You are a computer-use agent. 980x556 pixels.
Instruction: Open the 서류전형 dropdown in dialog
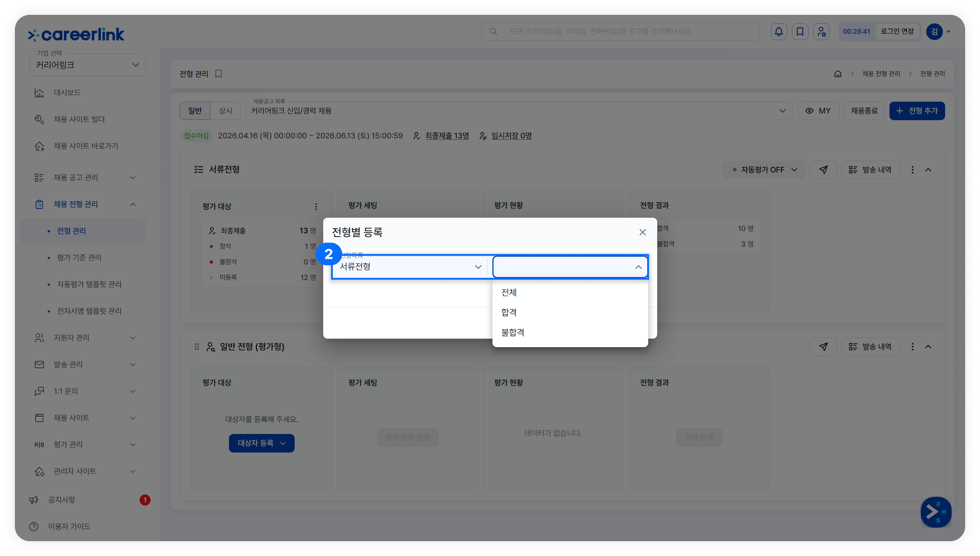click(410, 267)
